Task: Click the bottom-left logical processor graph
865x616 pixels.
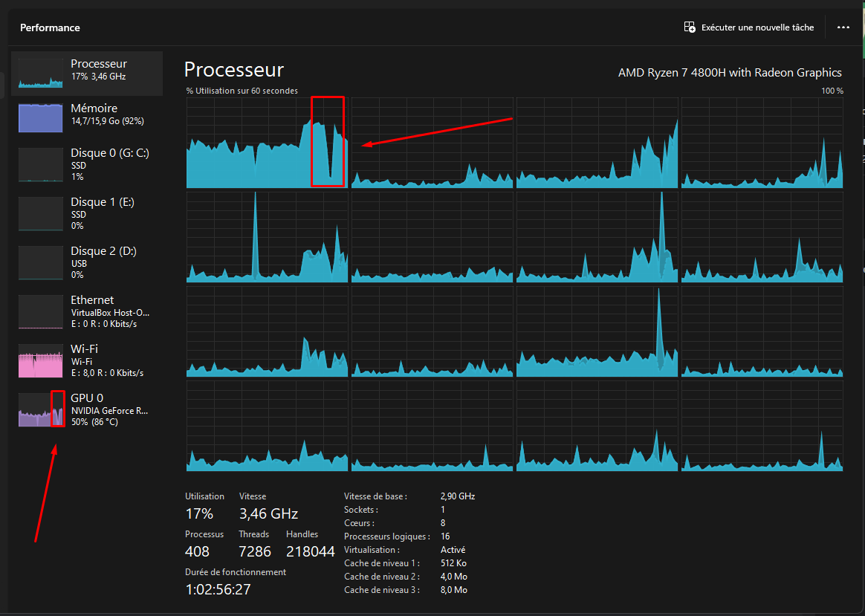Action: [267, 427]
